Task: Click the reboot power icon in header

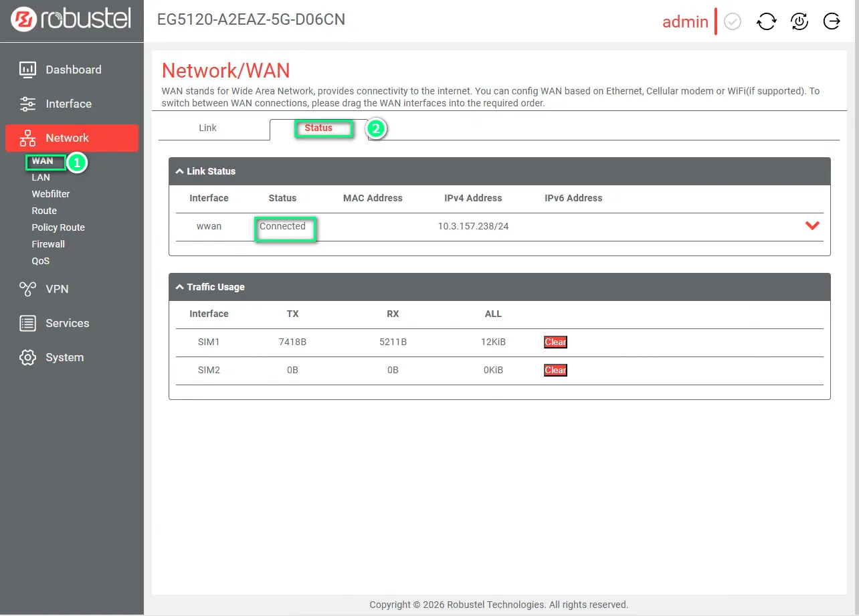Action: 799,22
